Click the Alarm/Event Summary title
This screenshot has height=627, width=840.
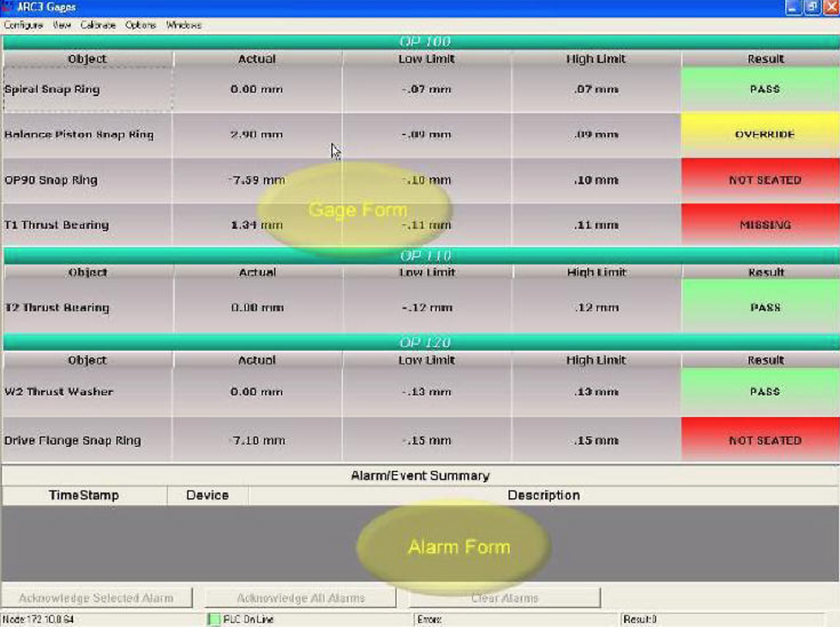(x=420, y=476)
